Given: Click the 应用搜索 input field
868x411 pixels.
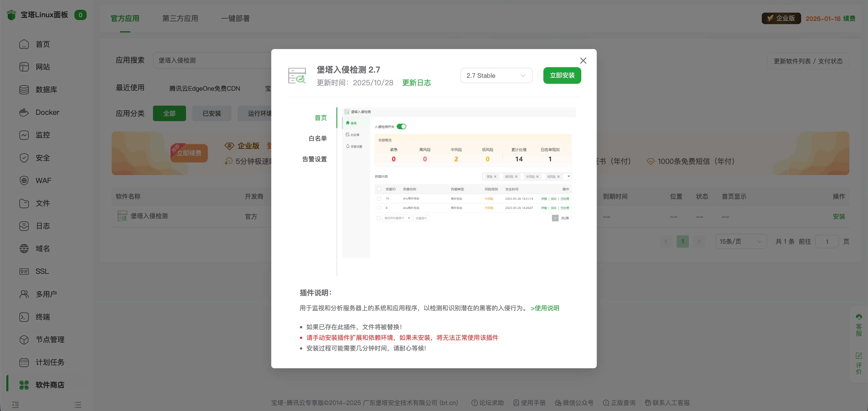Looking at the screenshot, I should pos(212,60).
